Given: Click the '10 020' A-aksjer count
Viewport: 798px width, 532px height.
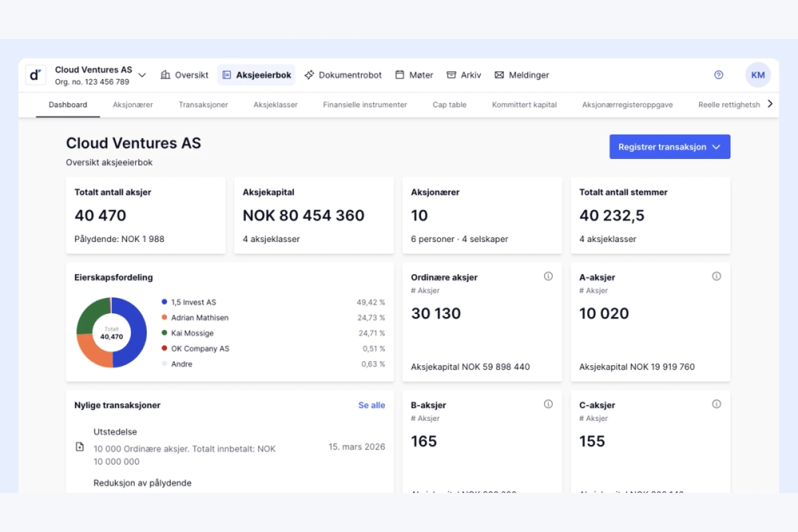Looking at the screenshot, I should click(604, 314).
